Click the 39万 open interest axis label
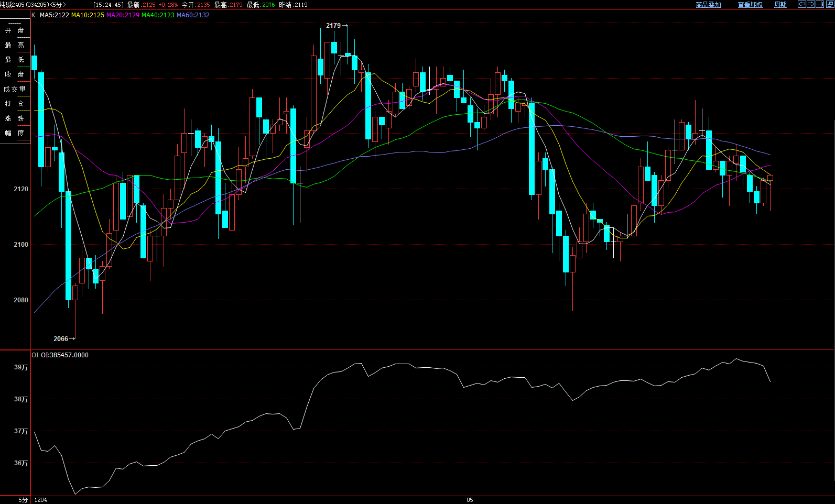This screenshot has height=504, width=835. 21,367
